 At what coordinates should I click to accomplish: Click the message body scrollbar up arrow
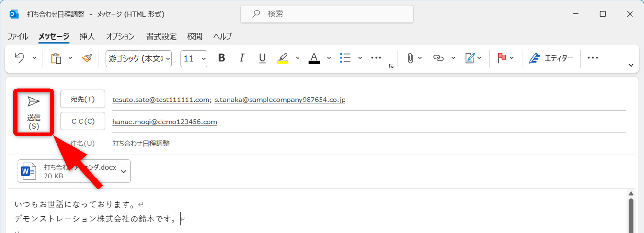(x=632, y=193)
